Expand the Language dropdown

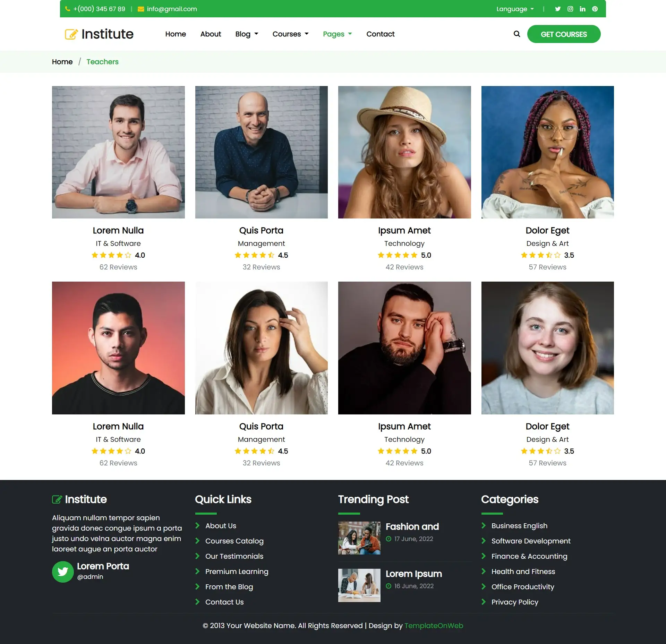pyautogui.click(x=515, y=9)
